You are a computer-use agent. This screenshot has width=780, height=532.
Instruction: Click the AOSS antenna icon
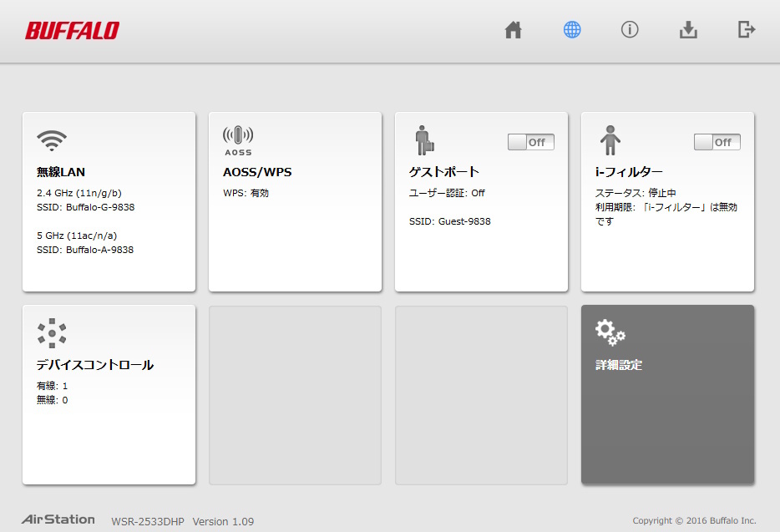pyautogui.click(x=238, y=139)
